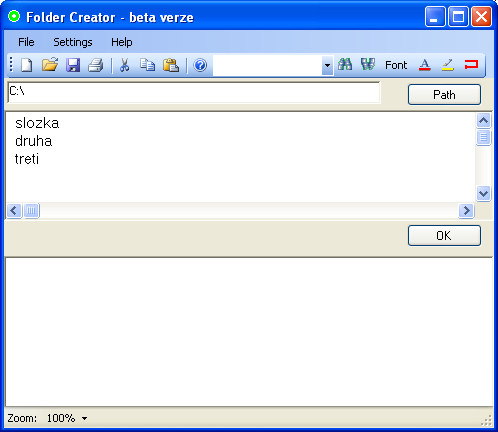The height and width of the screenshot is (432, 498).
Task: Click the horizontal scrollbar right arrow
Action: pyautogui.click(x=466, y=211)
